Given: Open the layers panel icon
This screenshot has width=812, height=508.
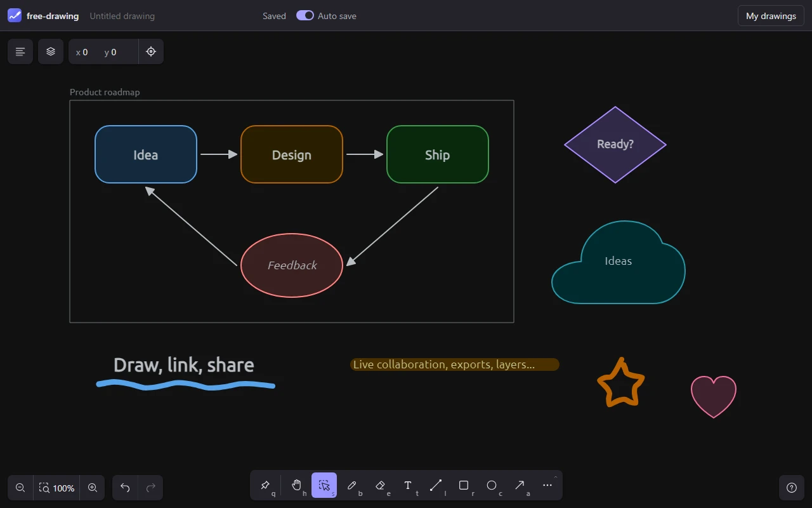Looking at the screenshot, I should [51, 51].
